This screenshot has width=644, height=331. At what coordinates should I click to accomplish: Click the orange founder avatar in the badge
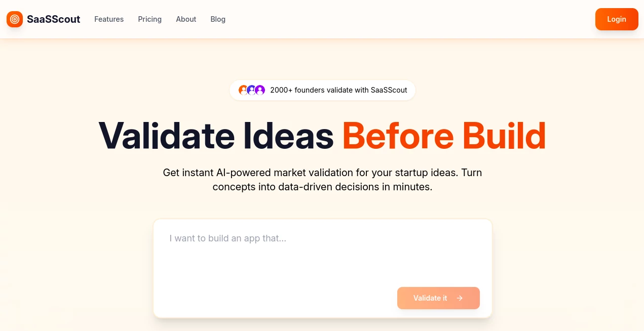point(242,90)
